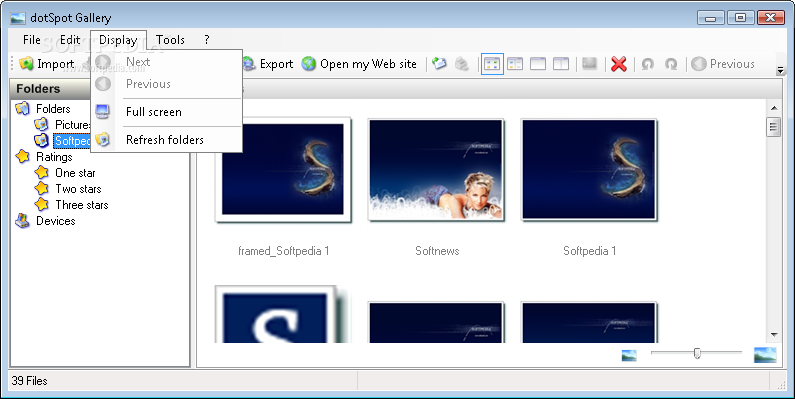Click the Folders root folder icon
Screen dimensions: 795x399
point(23,108)
